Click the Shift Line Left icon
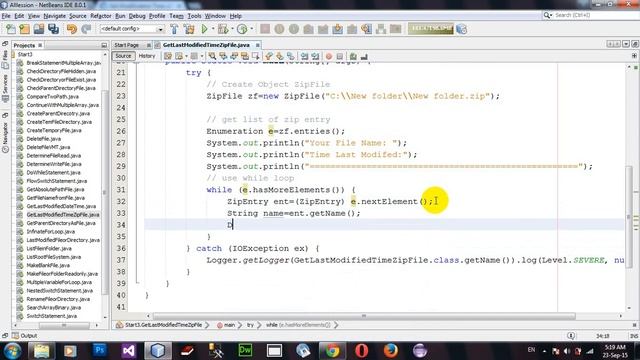The height and width of the screenshot is (360, 640). tap(304, 56)
